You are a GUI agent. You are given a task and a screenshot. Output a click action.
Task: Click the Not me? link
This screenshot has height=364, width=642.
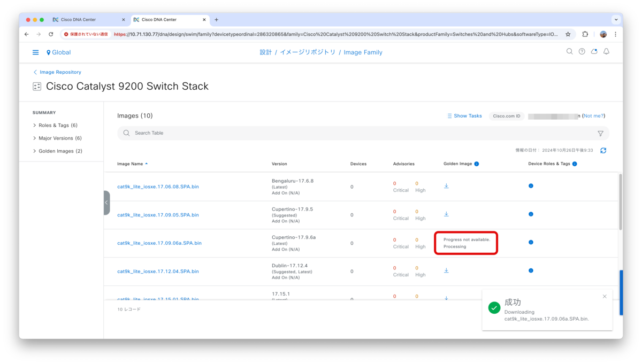(x=594, y=116)
